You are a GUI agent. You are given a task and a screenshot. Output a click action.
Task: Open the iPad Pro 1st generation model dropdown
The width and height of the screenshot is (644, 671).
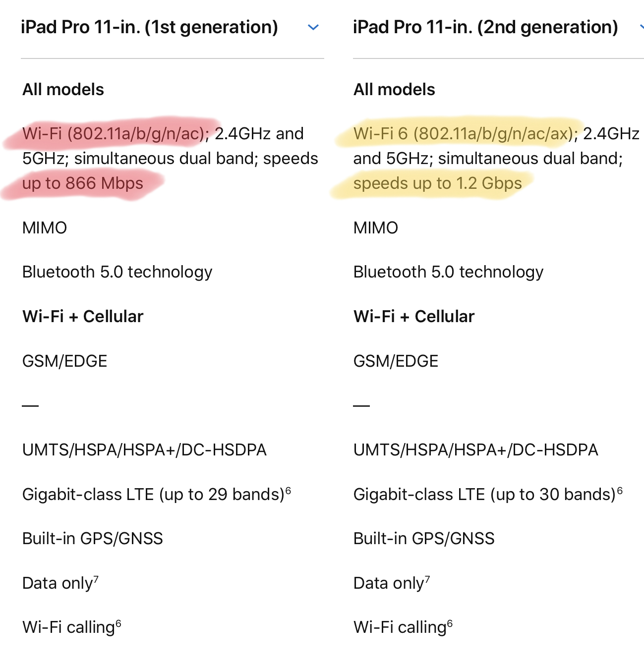(x=172, y=28)
